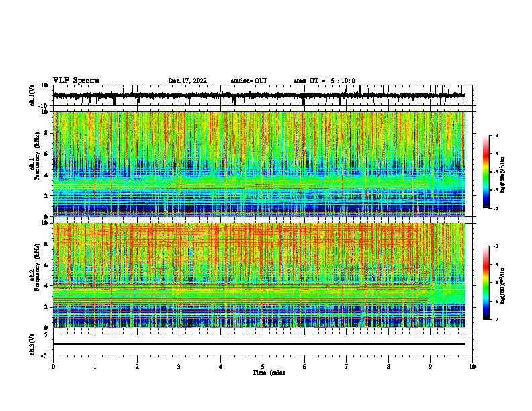Click the ch.2 spectrogram color scale bar
The width and height of the screenshot is (532, 411).
[x=486, y=283]
